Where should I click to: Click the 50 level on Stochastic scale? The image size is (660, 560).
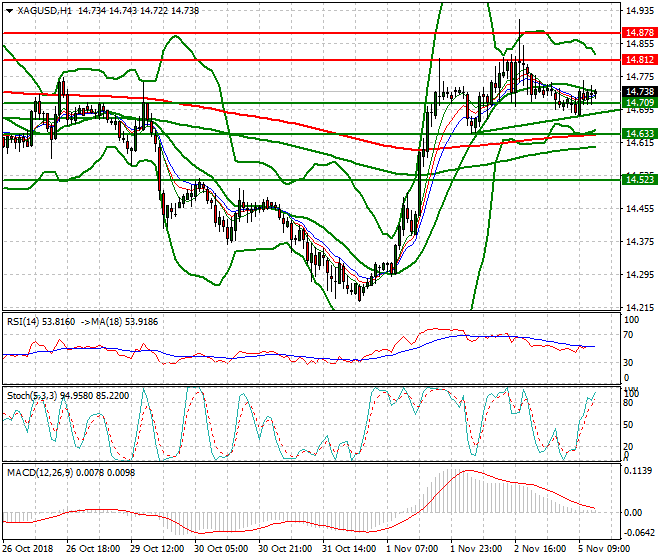[x=628, y=425]
